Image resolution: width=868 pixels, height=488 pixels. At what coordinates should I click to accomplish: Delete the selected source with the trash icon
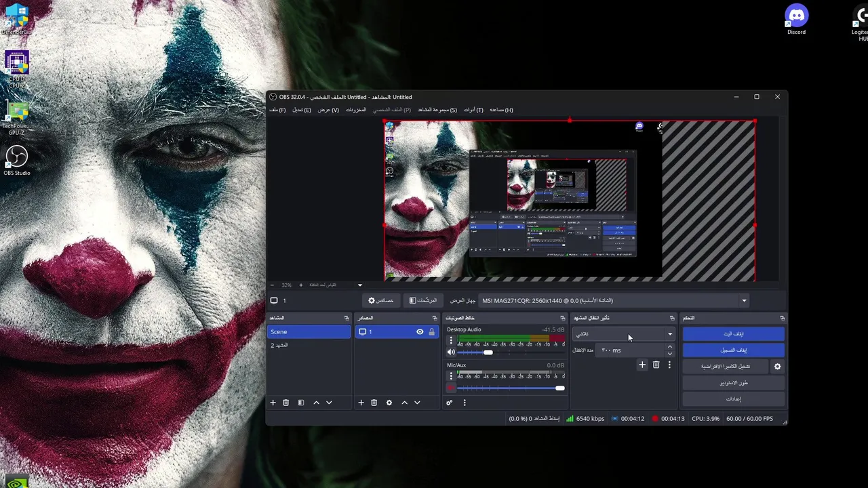pos(374,403)
